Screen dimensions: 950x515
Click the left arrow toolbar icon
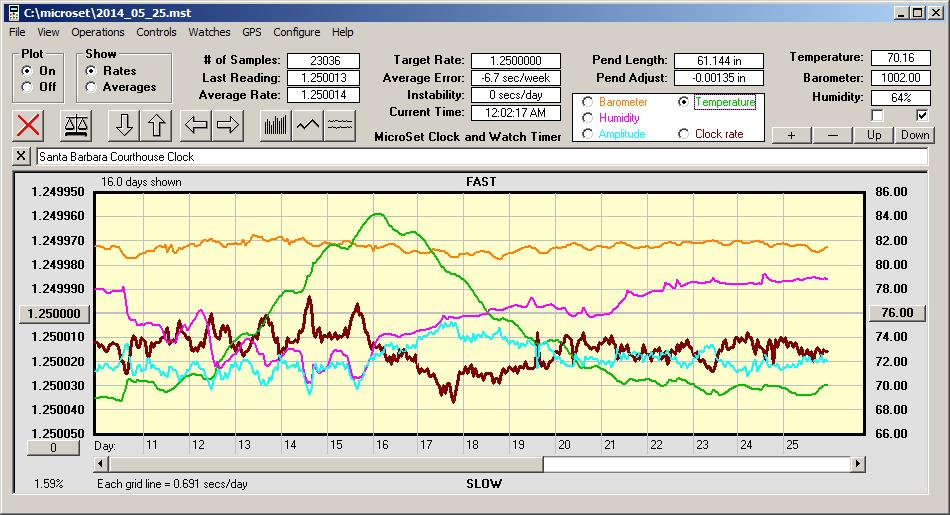(196, 125)
